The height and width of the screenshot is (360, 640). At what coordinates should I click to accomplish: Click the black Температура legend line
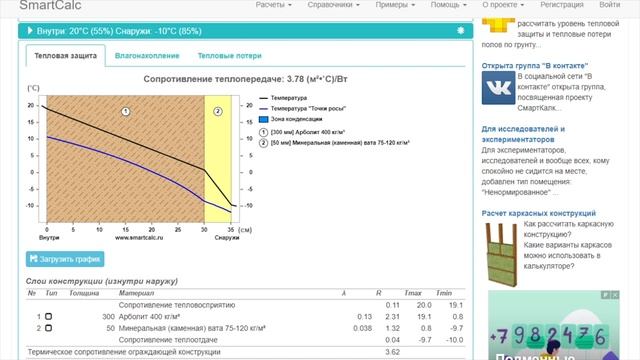point(264,98)
